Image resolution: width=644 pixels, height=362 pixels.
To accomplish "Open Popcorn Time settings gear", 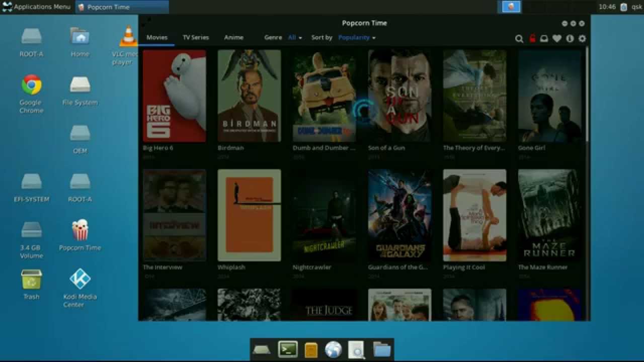I will 582,39.
